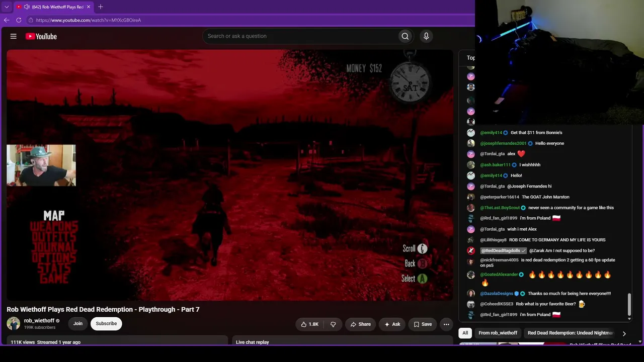644x362 pixels.
Task: Open rob_wiethoff channel name link
Action: 39,320
